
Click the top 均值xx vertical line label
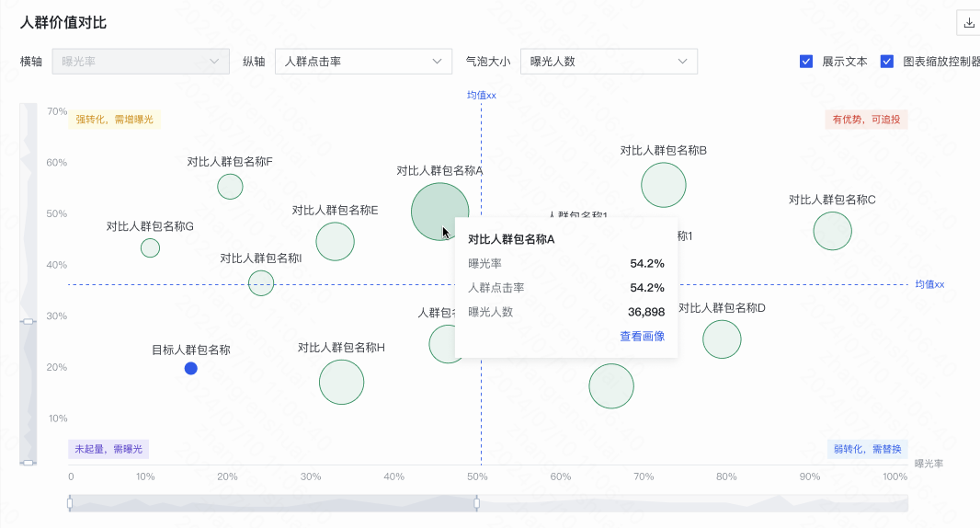(x=481, y=95)
